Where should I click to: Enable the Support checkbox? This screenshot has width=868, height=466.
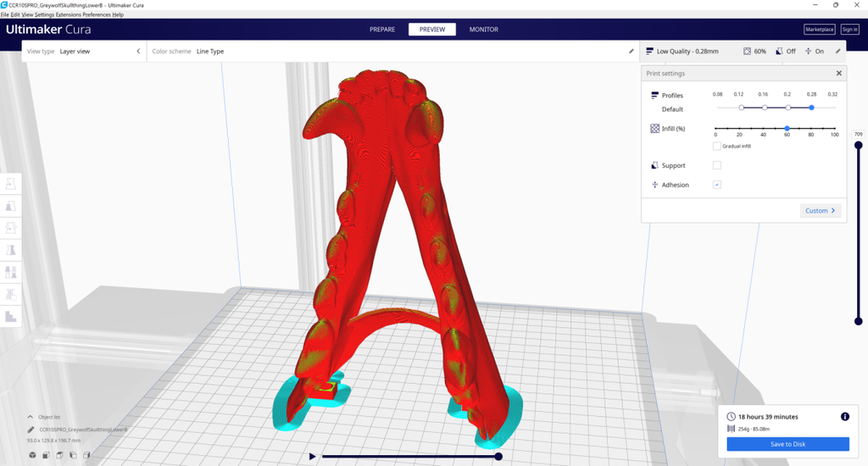point(717,165)
